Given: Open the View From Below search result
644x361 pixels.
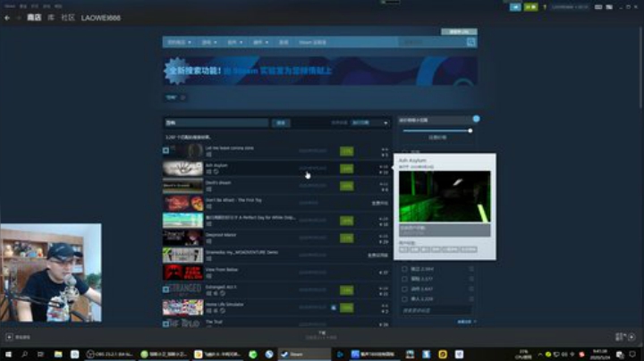Looking at the screenshot, I should pyautogui.click(x=276, y=273).
